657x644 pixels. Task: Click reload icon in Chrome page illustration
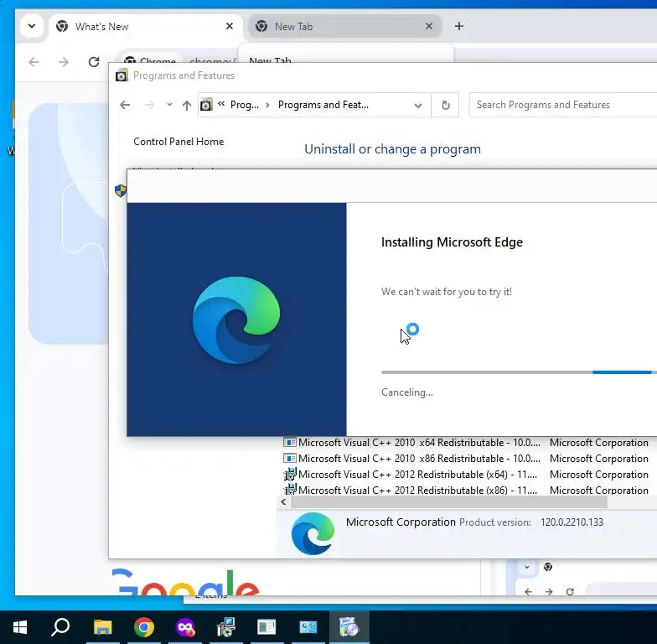570,592
